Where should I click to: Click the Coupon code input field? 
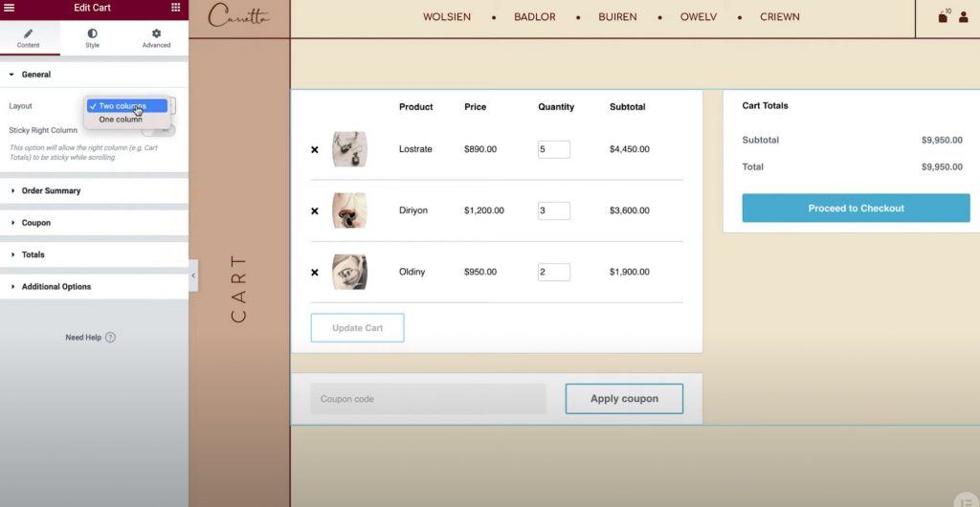pos(428,398)
